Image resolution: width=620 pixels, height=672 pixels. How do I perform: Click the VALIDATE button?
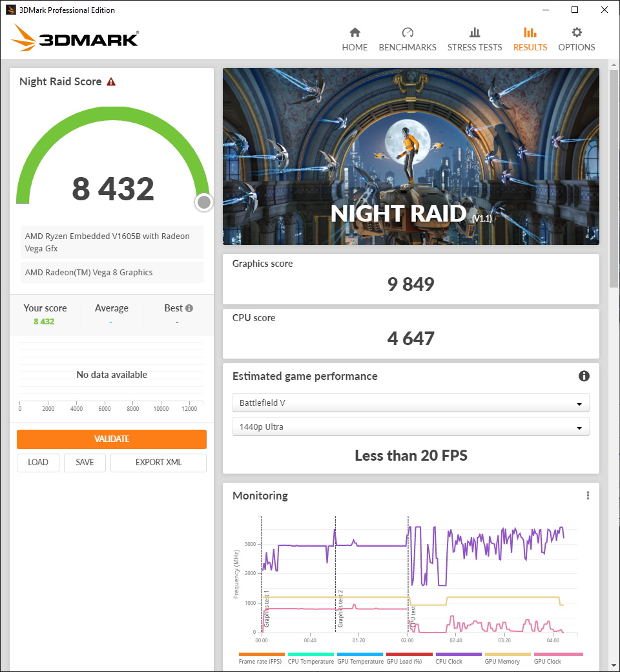click(x=111, y=439)
